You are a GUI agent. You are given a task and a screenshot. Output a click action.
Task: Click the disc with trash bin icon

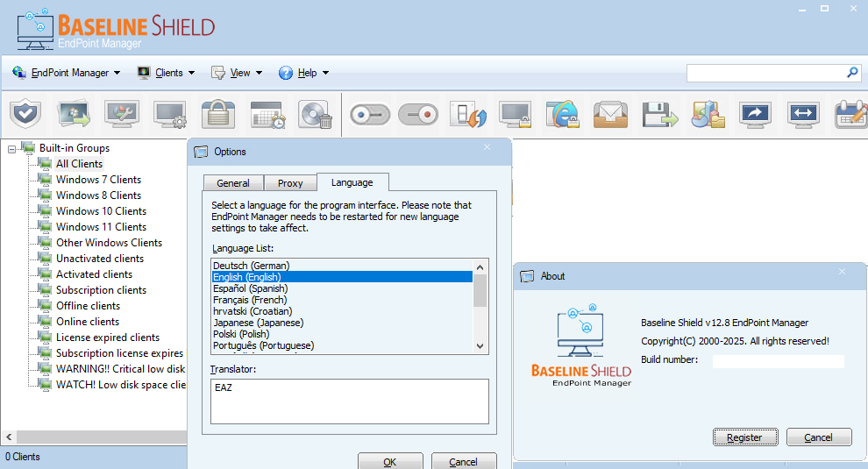[x=315, y=115]
